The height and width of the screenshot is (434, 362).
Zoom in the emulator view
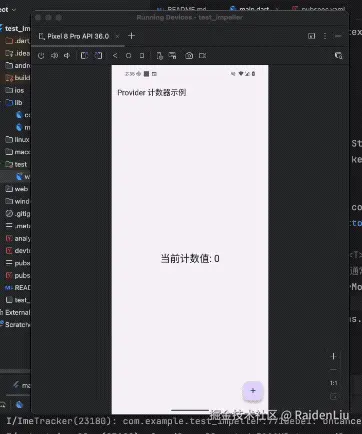pyautogui.click(x=333, y=356)
